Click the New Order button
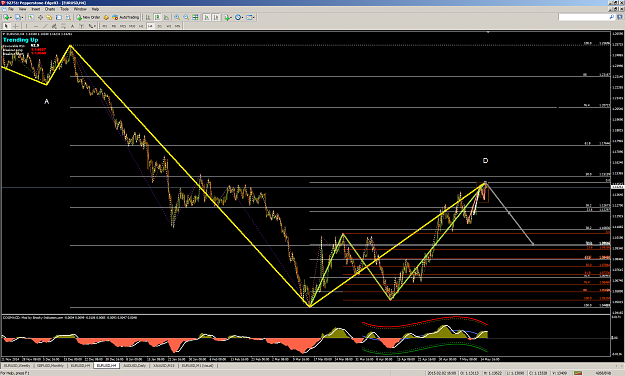The height and width of the screenshot is (376, 625). (88, 17)
